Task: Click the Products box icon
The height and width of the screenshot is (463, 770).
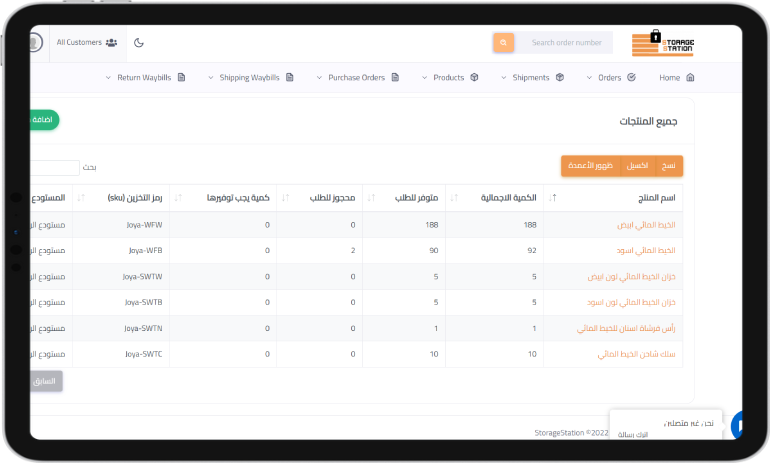Action: coord(474,77)
